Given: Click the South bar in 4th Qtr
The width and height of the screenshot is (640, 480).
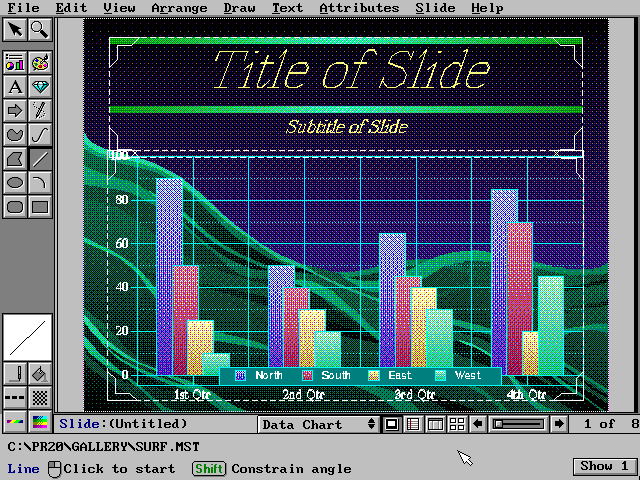Looking at the screenshot, I should (520, 299).
